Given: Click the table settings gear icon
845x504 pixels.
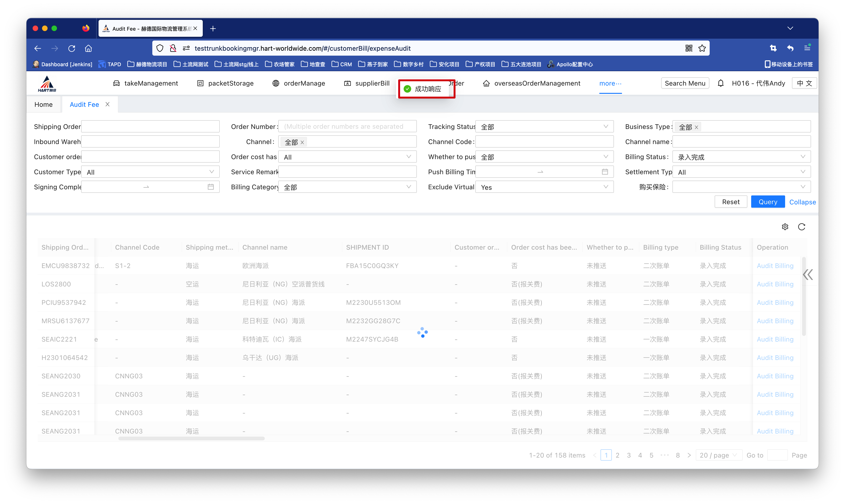Looking at the screenshot, I should pyautogui.click(x=785, y=227).
